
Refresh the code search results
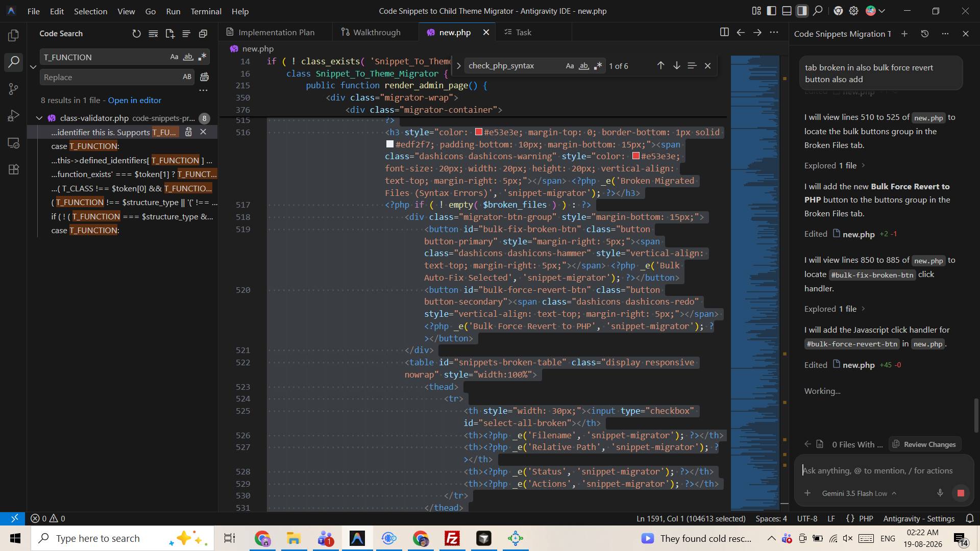pyautogui.click(x=136, y=34)
